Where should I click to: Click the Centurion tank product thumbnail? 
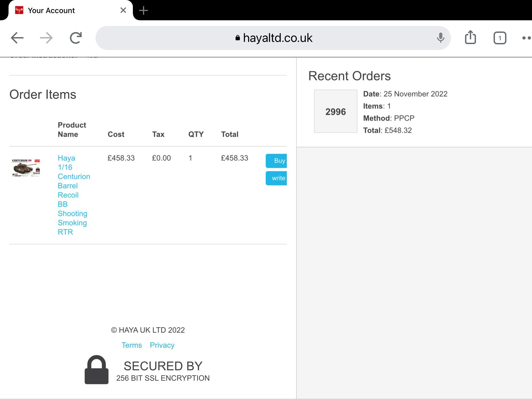click(x=26, y=167)
